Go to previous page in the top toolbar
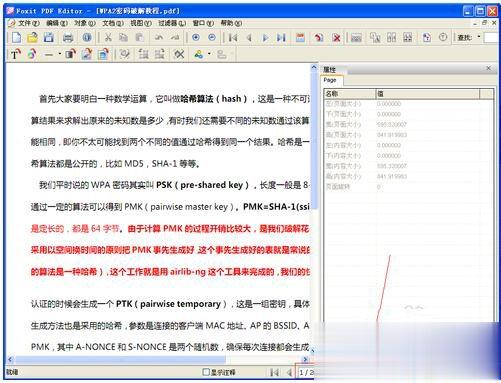This screenshot has height=383, width=501. (x=249, y=38)
